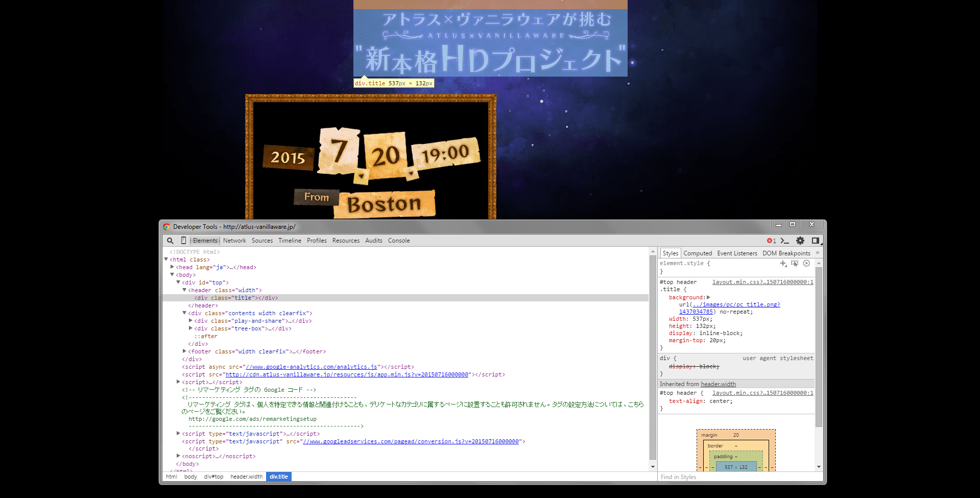Screen dimensions: 980x498
Task: Switch to the Network panel tab
Action: tap(234, 241)
